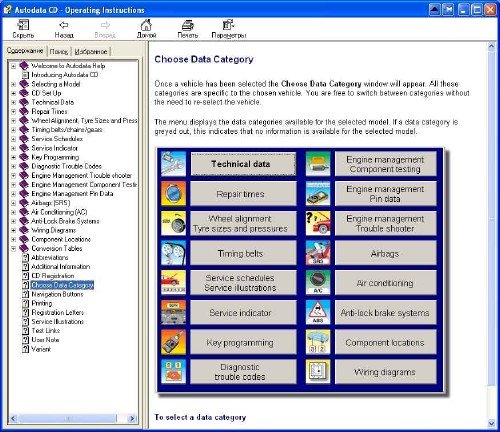This screenshot has width=500, height=432.
Task: Open the Variant help topic
Action: pos(41,349)
